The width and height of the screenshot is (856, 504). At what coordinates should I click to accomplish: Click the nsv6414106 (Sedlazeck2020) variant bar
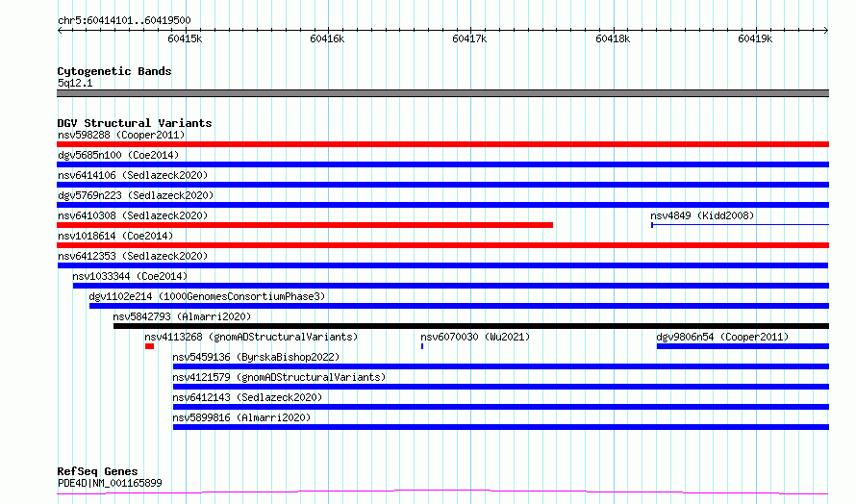(442, 185)
